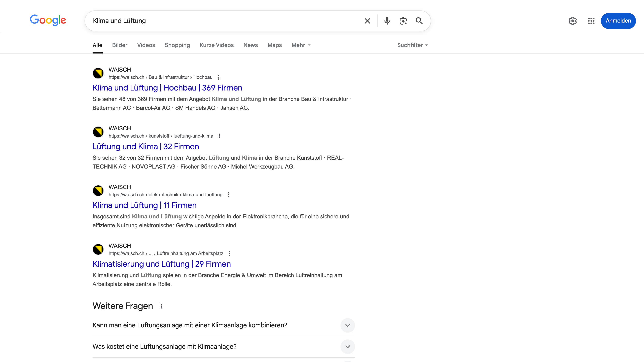Open the Suchfilter dropdown
Screen dimensions: 644x362
413,45
